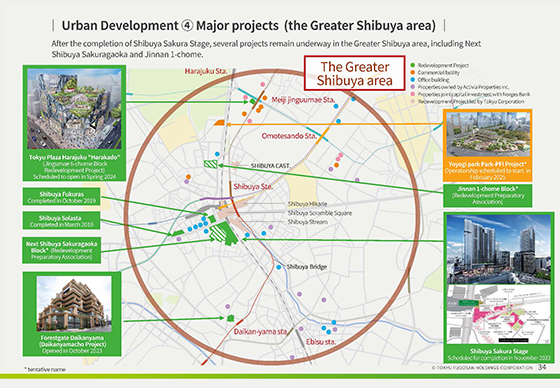560x388 pixels.
Task: Click the Urban Development slide title
Action: coord(249,26)
